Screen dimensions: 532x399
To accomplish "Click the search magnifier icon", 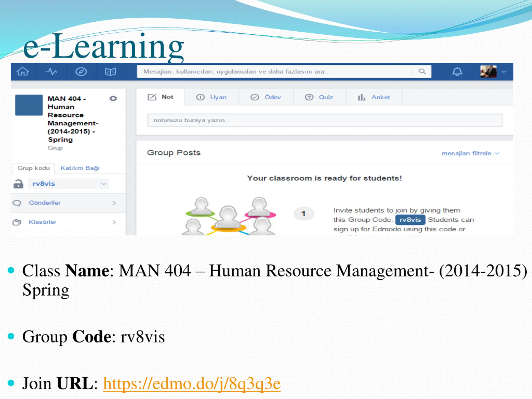I will (422, 71).
